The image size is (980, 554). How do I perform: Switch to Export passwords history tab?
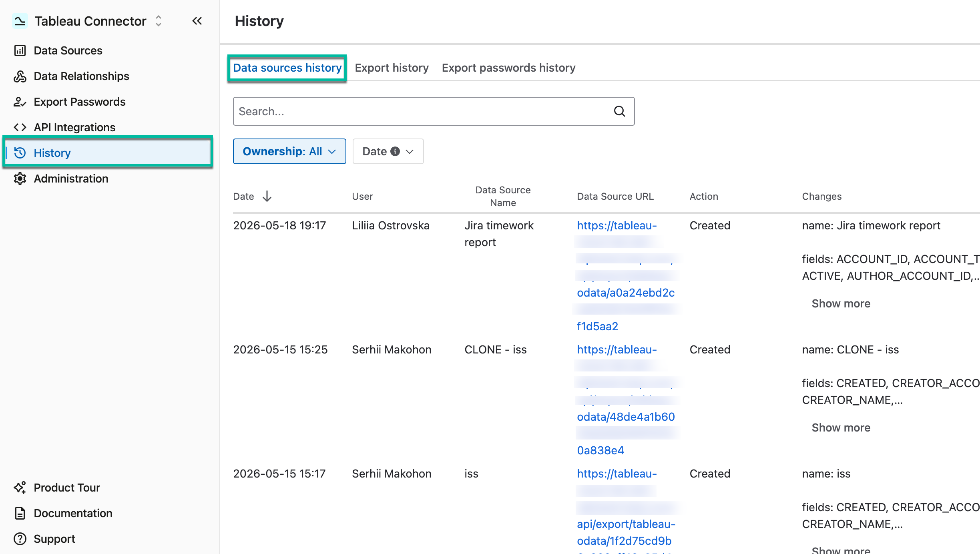click(508, 68)
